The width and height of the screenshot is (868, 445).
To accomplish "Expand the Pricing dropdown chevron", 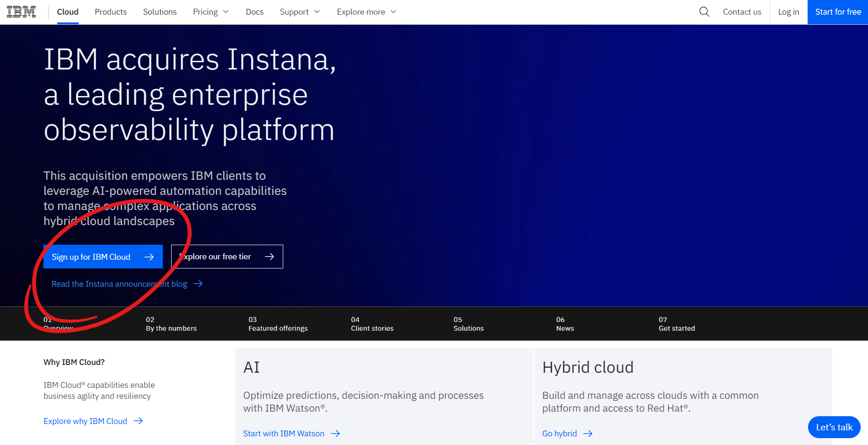I will (226, 12).
